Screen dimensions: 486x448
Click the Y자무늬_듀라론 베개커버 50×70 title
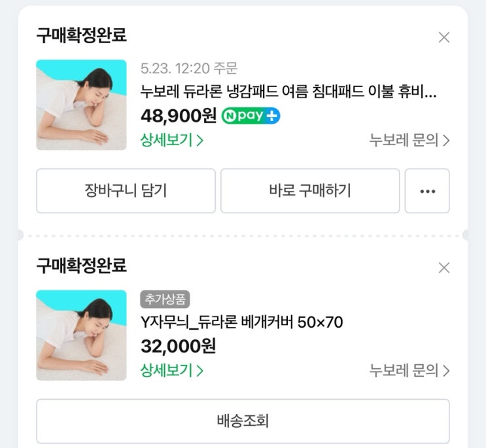[242, 322]
